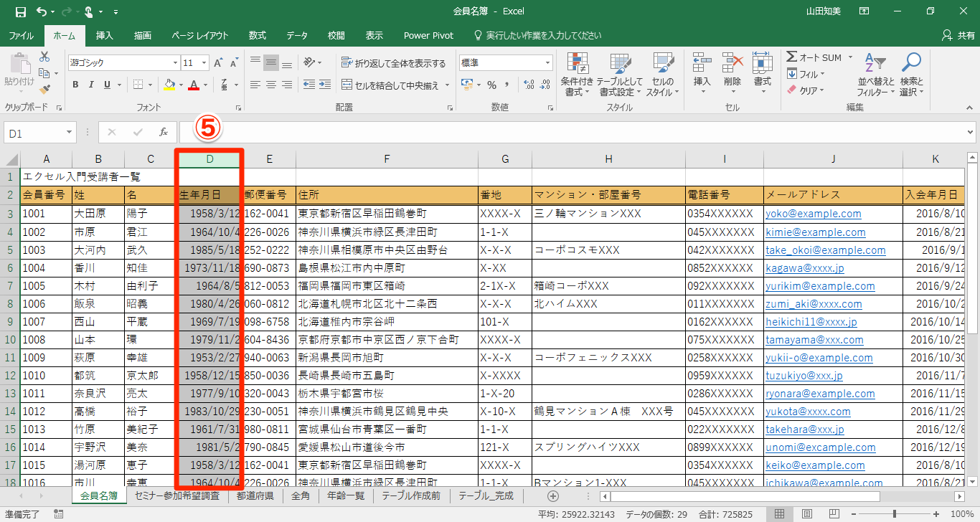Open the ファイル tab
980x522 pixels.
(x=21, y=35)
